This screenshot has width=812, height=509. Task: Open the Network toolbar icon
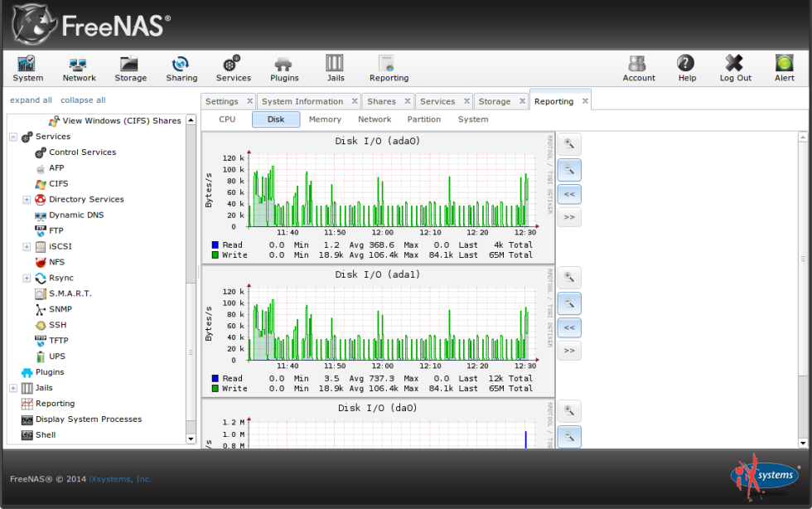(x=79, y=68)
